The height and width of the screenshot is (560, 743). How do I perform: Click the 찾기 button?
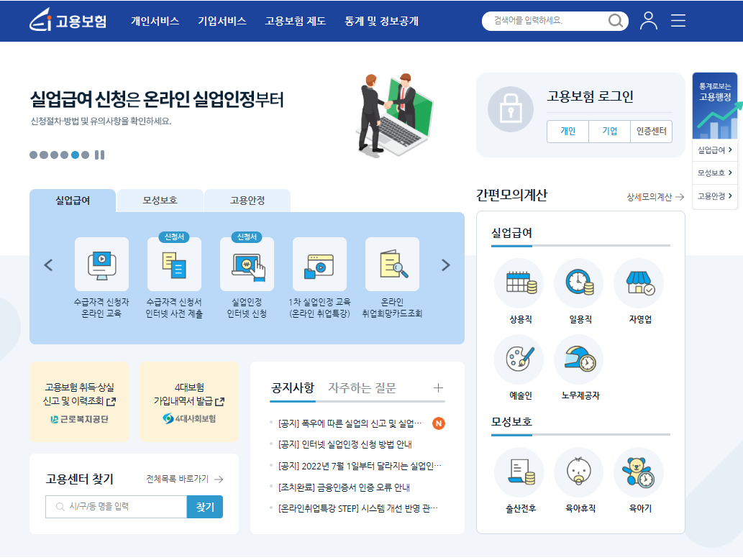click(x=205, y=507)
